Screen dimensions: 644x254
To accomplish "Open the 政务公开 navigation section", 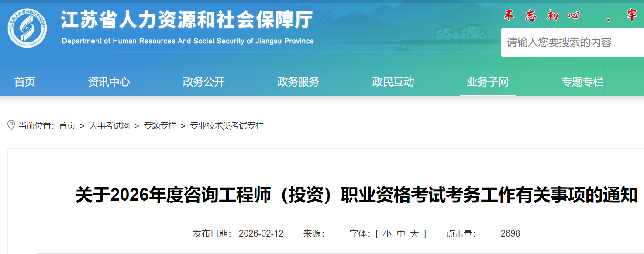I will click(203, 82).
